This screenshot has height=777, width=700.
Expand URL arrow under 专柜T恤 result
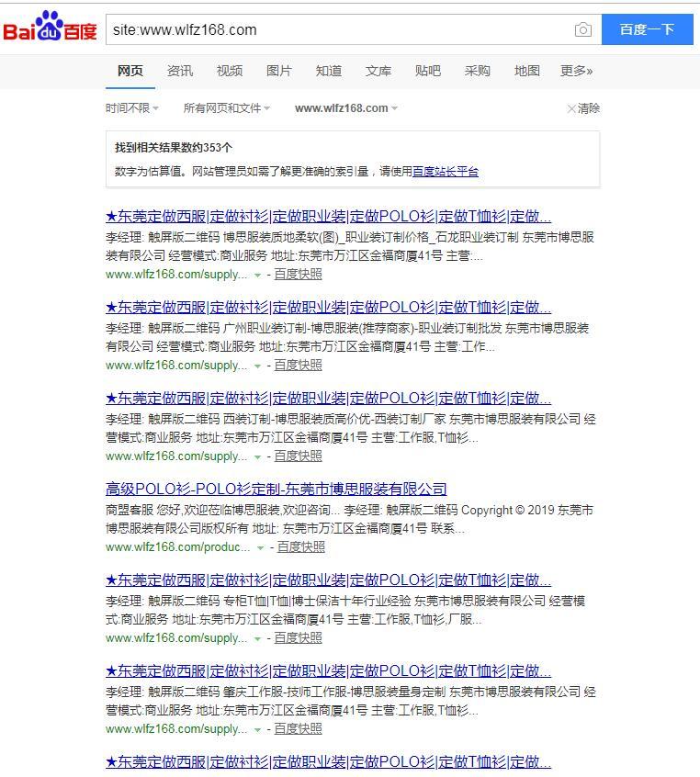pos(258,638)
